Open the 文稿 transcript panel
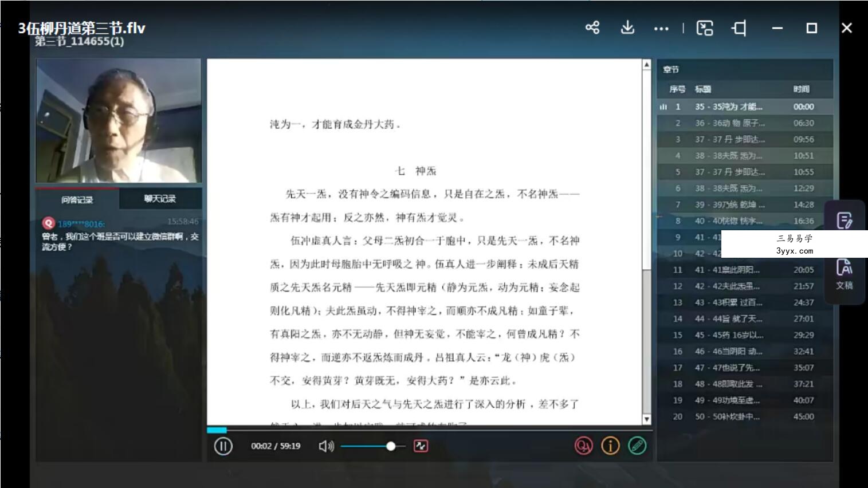This screenshot has width=868, height=488. click(845, 274)
